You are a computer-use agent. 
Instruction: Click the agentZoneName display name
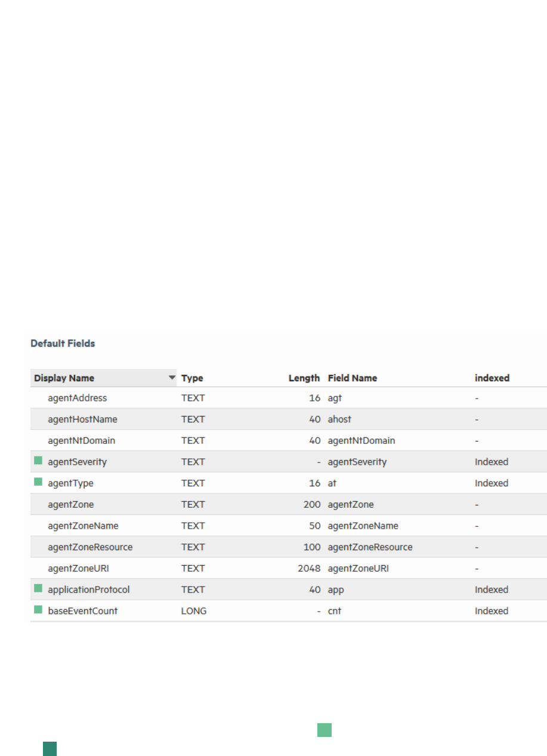[83, 526]
